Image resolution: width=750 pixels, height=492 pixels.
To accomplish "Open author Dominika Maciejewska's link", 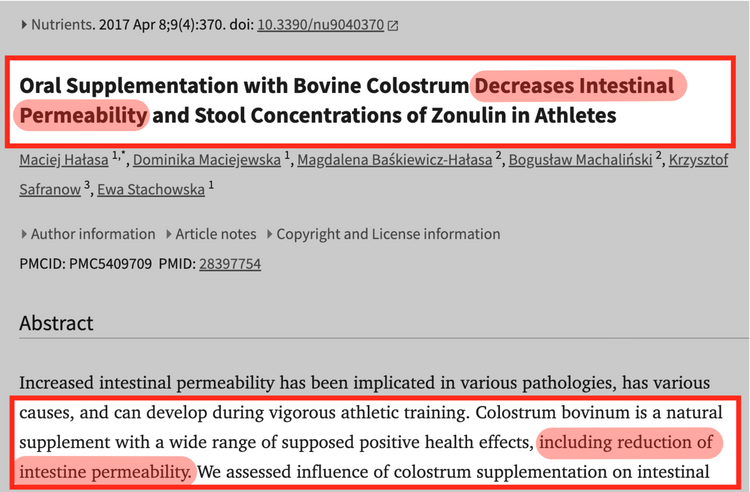I will point(207,160).
